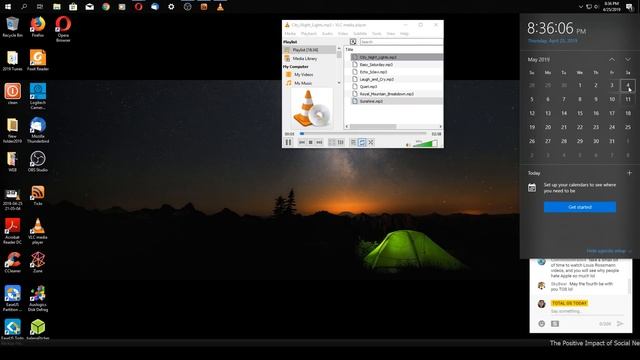The height and width of the screenshot is (360, 640).
Task: Go to next month in calendar
Action: (628, 60)
